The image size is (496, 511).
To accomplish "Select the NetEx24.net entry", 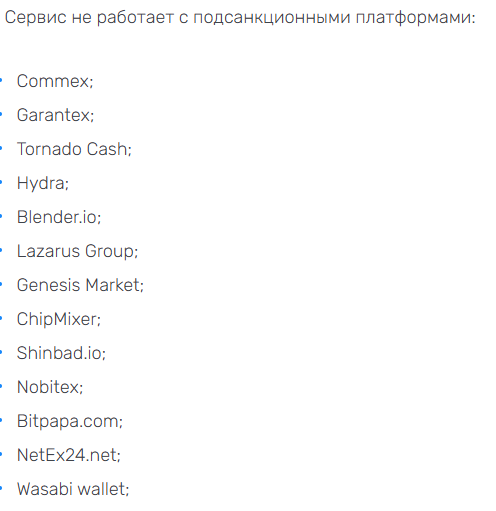I will point(69,455).
